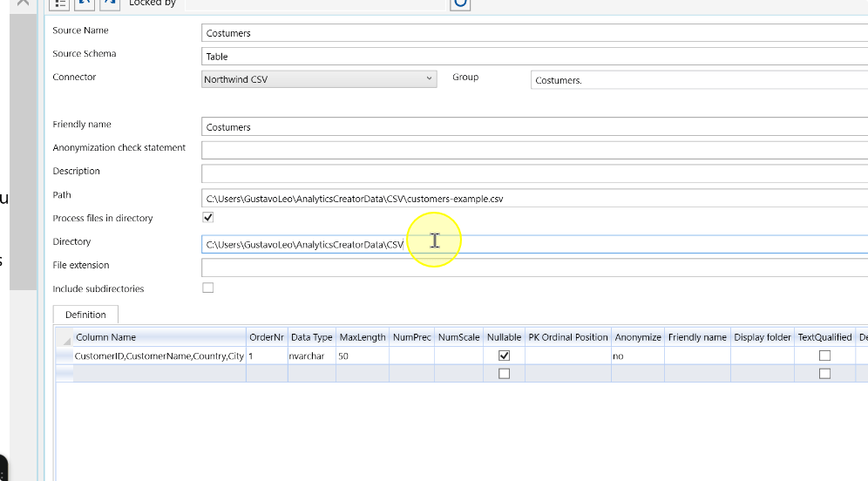Click into the Source Name field

(535, 33)
